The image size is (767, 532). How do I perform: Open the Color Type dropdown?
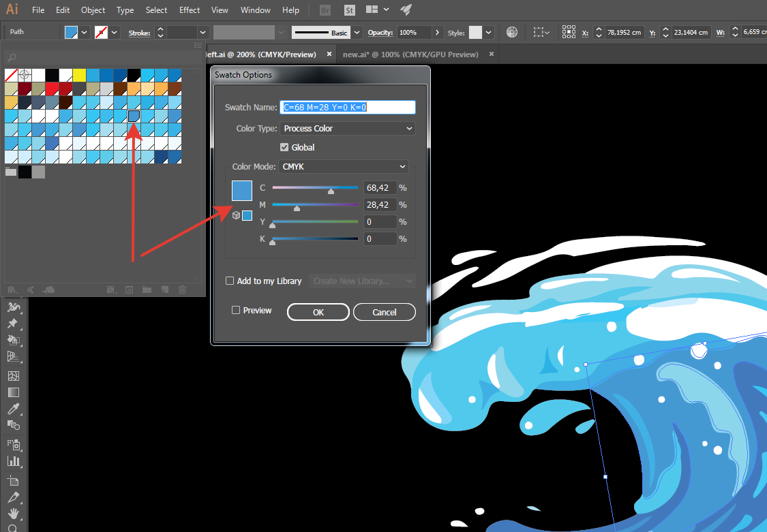point(348,129)
